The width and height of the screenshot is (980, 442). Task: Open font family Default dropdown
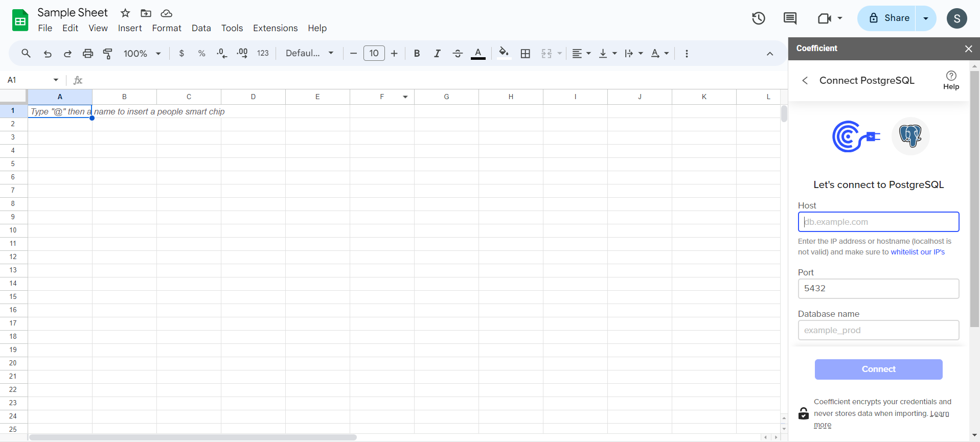(x=309, y=53)
